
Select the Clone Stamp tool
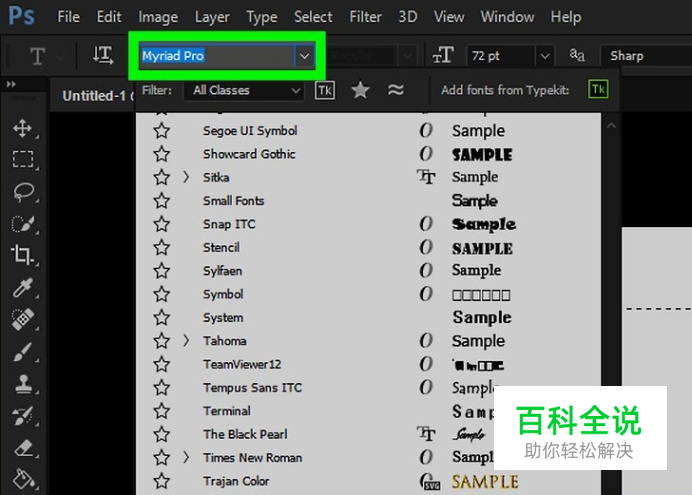[x=23, y=384]
